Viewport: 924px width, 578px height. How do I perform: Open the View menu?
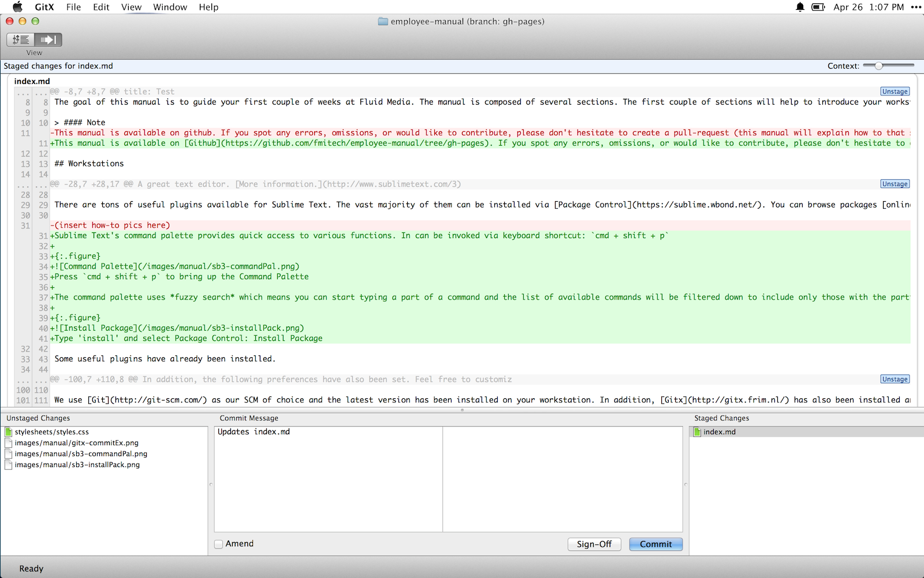point(131,7)
